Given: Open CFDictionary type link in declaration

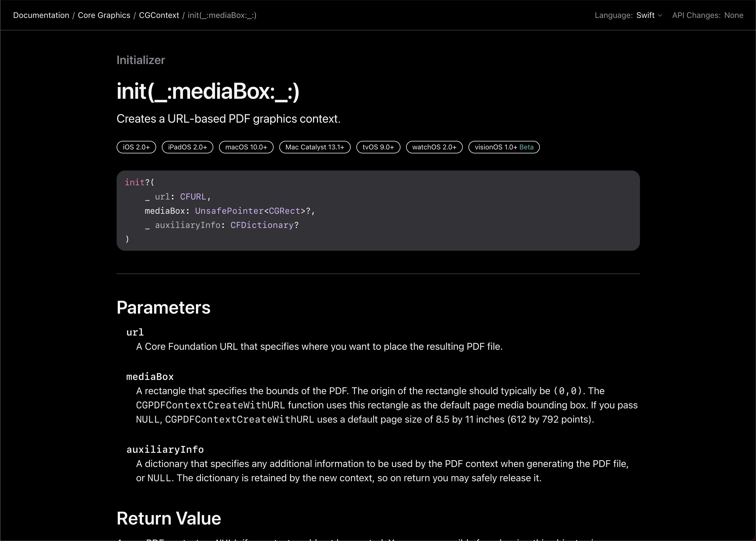Looking at the screenshot, I should (x=262, y=225).
